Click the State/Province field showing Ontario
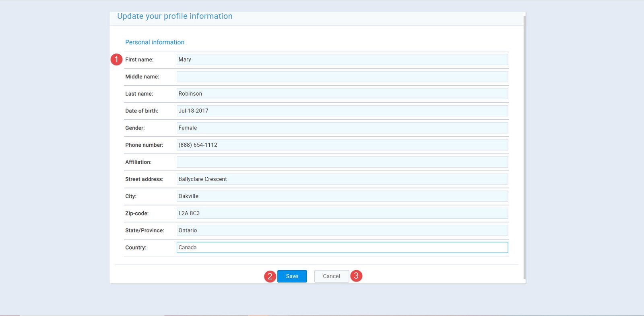The height and width of the screenshot is (316, 644). click(x=342, y=230)
